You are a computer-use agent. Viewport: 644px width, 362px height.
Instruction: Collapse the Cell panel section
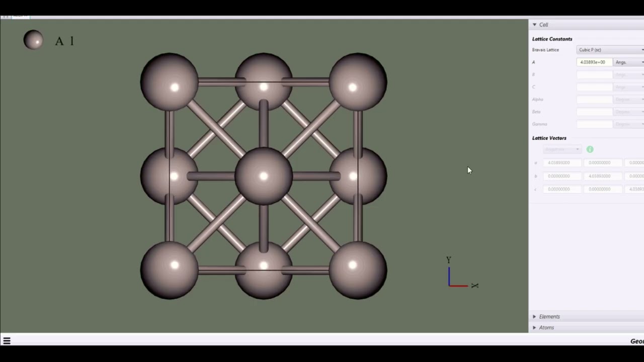534,25
